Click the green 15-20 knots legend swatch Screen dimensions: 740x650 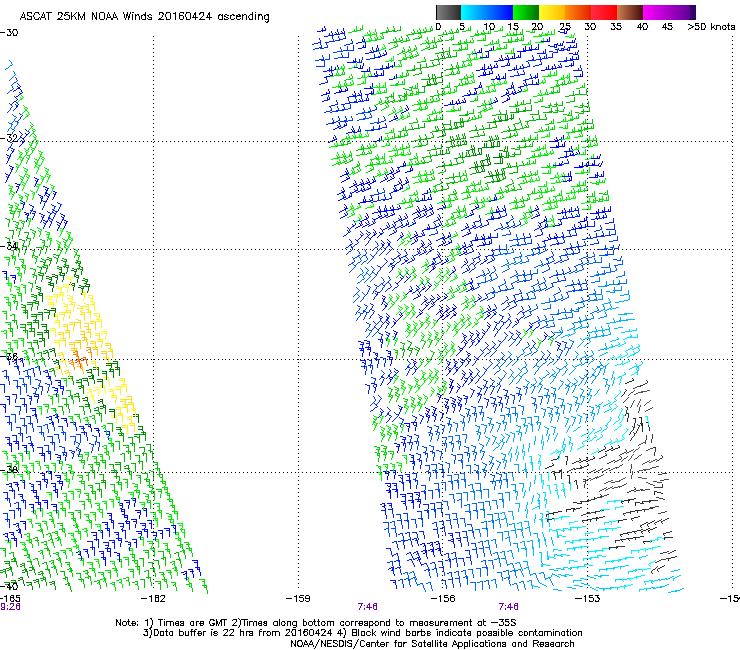526,12
